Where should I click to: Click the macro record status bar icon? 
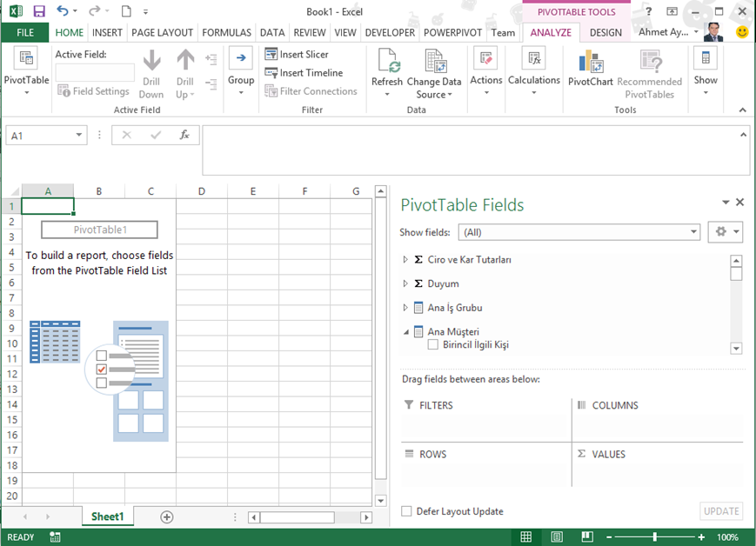55,536
